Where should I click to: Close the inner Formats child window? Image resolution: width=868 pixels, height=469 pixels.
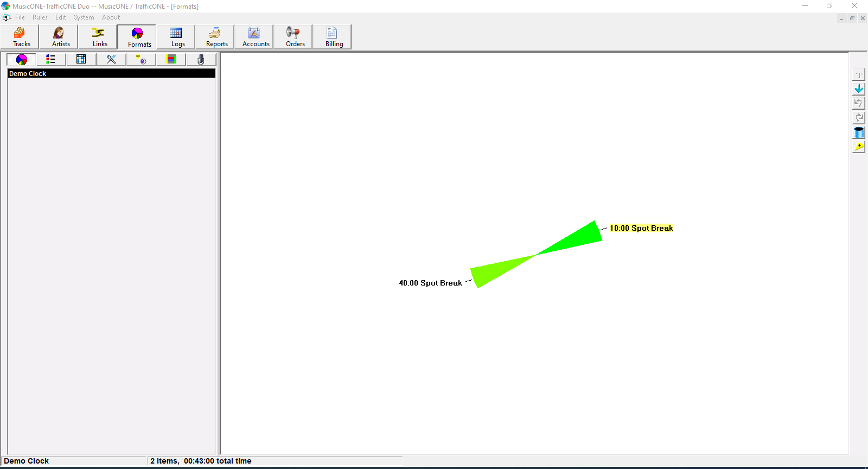[x=863, y=18]
